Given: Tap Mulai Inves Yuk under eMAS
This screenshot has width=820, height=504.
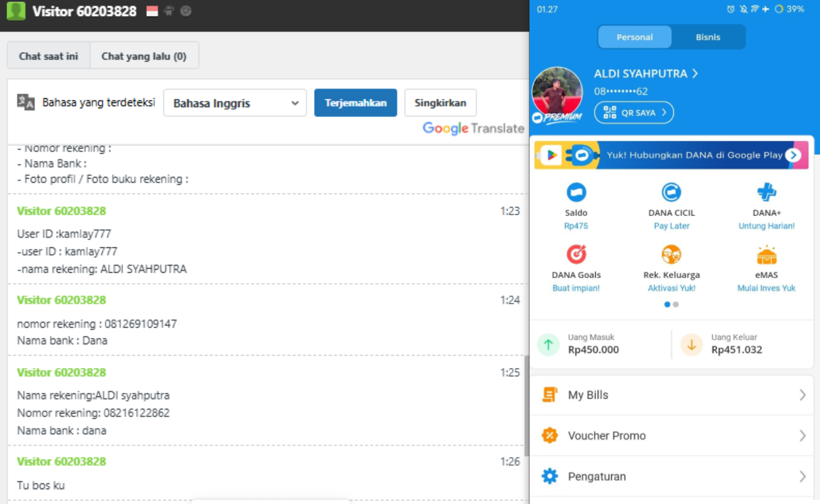Looking at the screenshot, I should [x=767, y=288].
